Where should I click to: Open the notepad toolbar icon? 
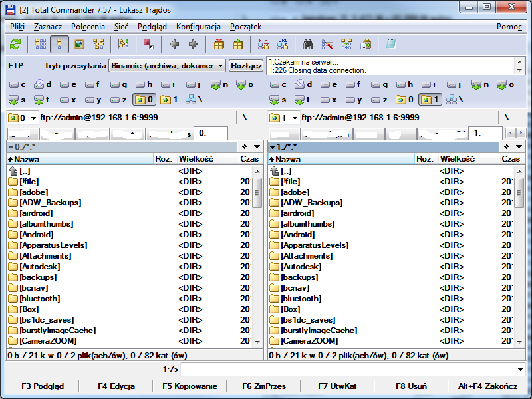[391, 44]
